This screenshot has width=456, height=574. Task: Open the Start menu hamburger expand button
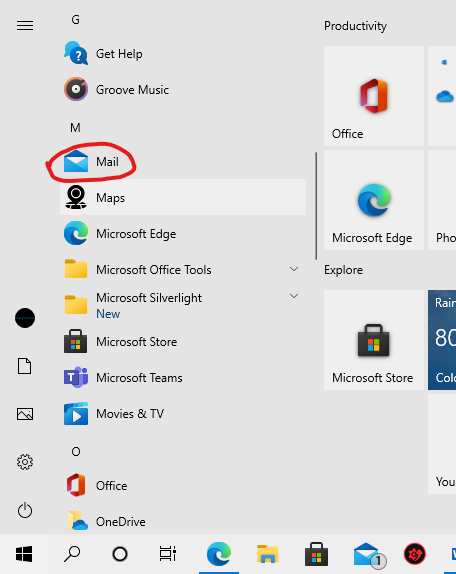tap(25, 26)
